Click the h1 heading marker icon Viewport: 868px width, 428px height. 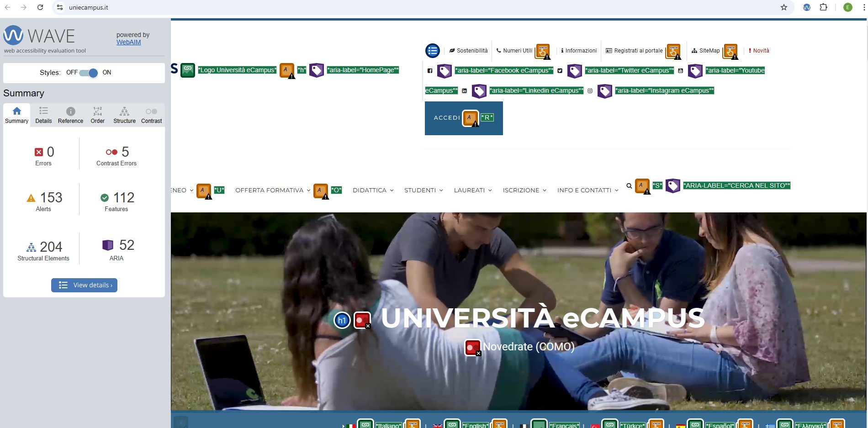[x=342, y=320]
